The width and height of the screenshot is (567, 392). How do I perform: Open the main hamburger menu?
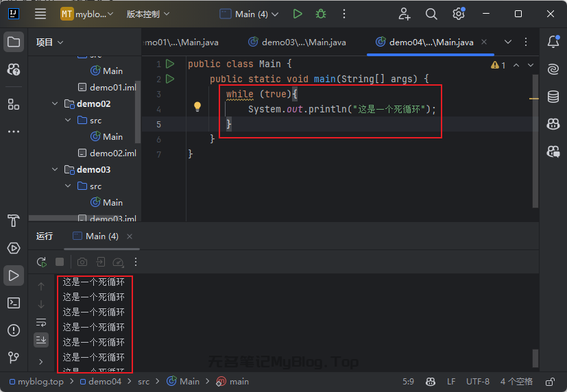[40, 14]
